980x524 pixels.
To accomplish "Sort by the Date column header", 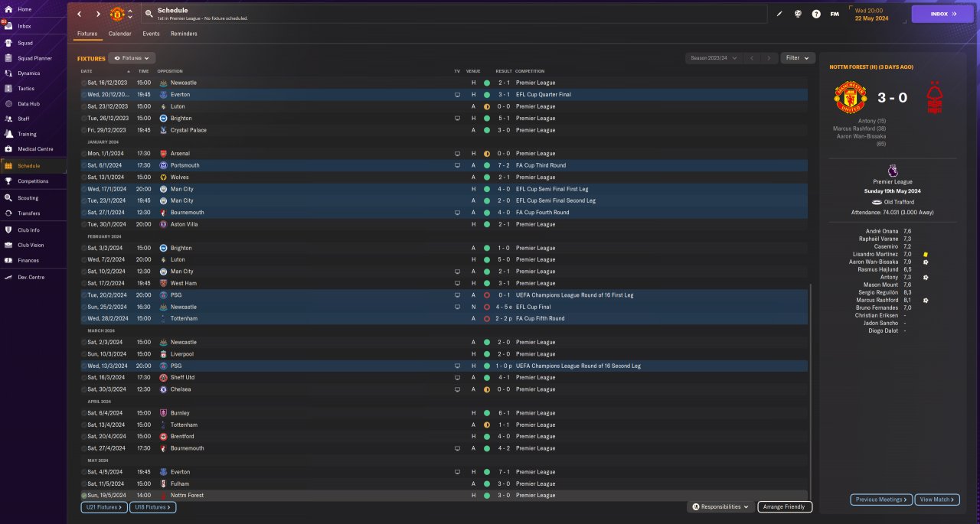I will [x=106, y=71].
